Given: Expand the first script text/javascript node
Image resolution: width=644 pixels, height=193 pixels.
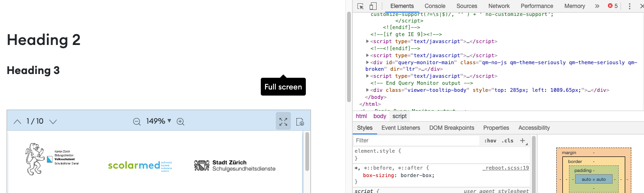Looking at the screenshot, I should point(368,41).
